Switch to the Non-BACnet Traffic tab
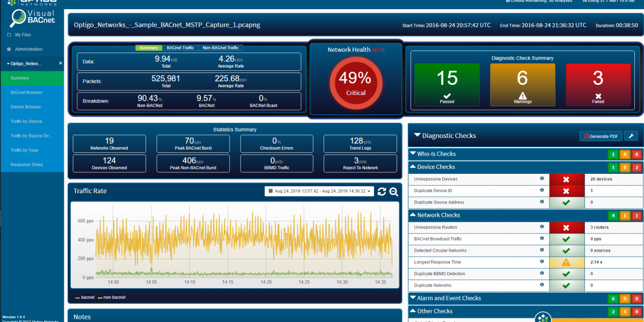The height and width of the screenshot is (322, 644). (x=221, y=48)
